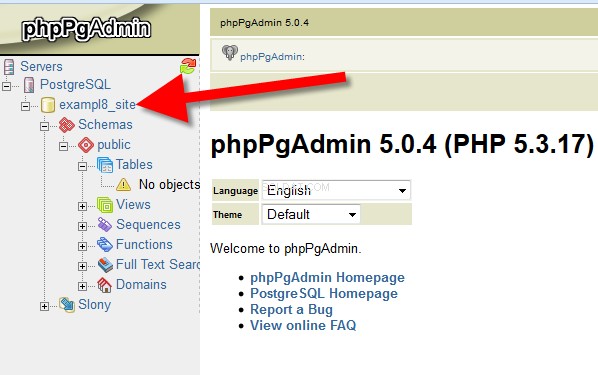Expand the Functions node
This screenshot has height=375, width=598.
(82, 246)
